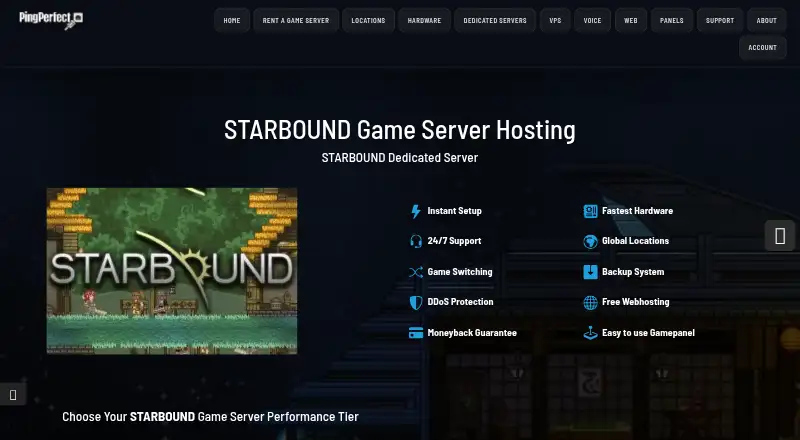Click the Easy to use Gamepanel joystick icon

(590, 333)
